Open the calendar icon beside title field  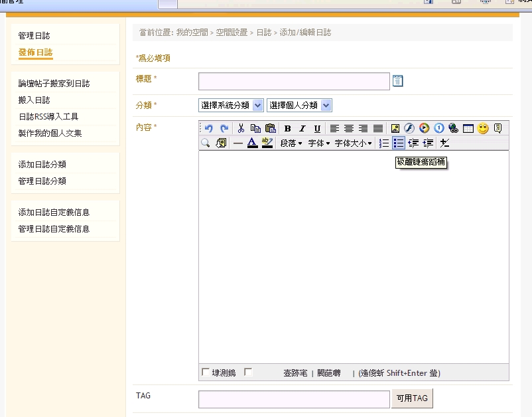(397, 81)
